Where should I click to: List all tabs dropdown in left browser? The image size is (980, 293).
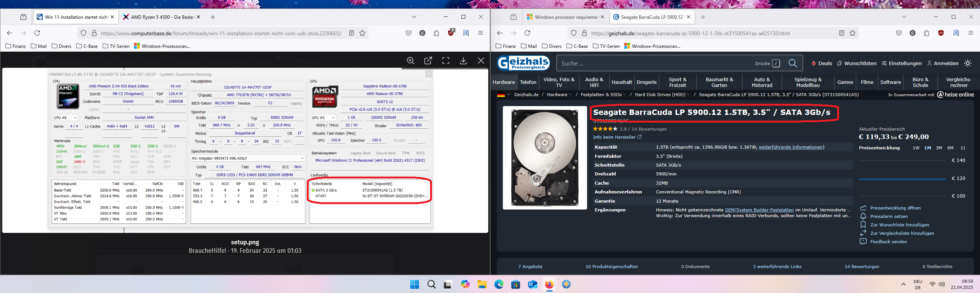(414, 17)
